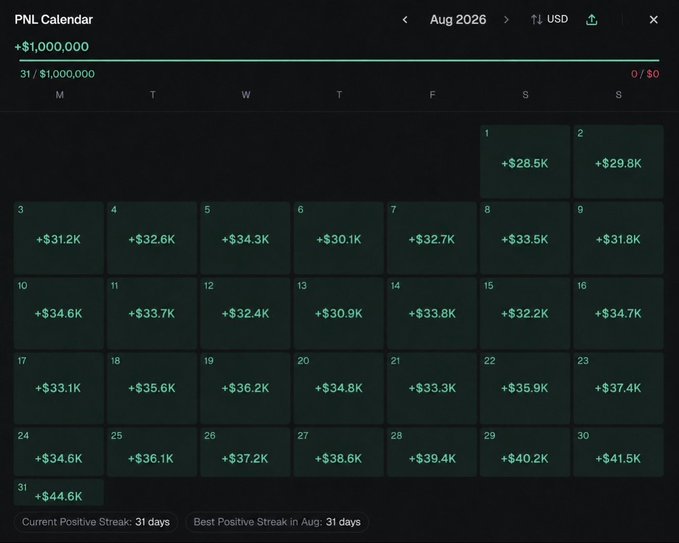Pick day 30 cell +$41.5K
This screenshot has width=679, height=543.
click(618, 452)
